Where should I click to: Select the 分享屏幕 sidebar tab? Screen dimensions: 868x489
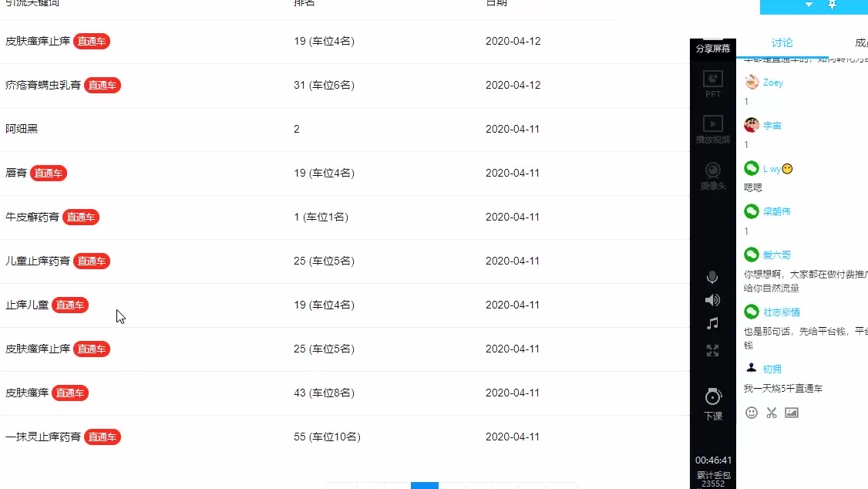713,49
